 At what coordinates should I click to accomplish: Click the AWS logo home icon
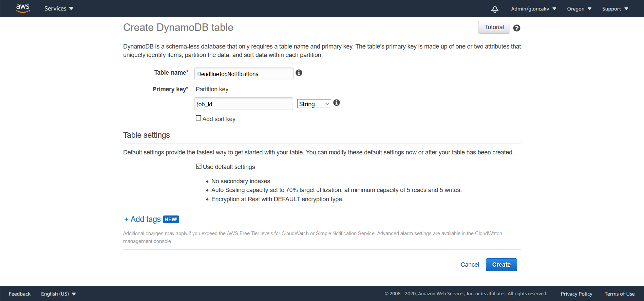23,8
